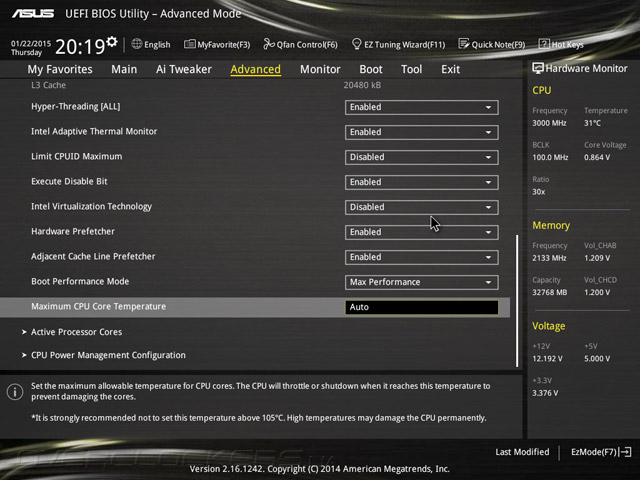Switch to the Boot tab
640x480 pixels.
coord(371,69)
